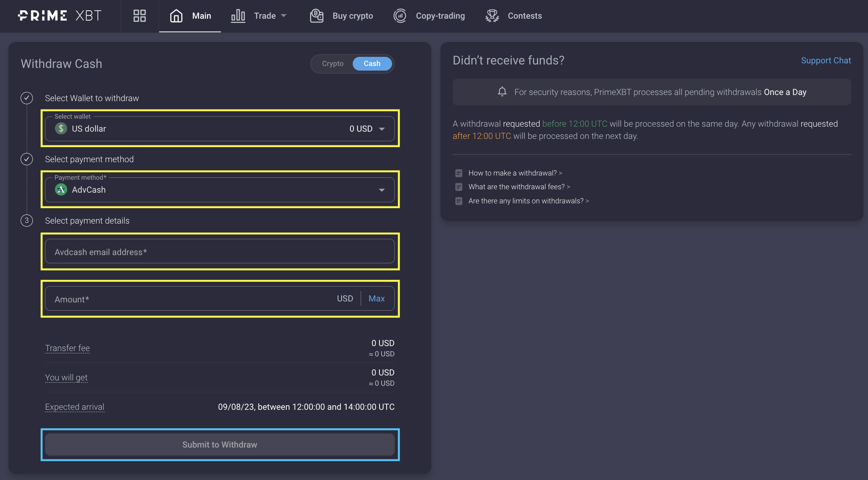Open the AdvCash payment method dropdown

(382, 190)
